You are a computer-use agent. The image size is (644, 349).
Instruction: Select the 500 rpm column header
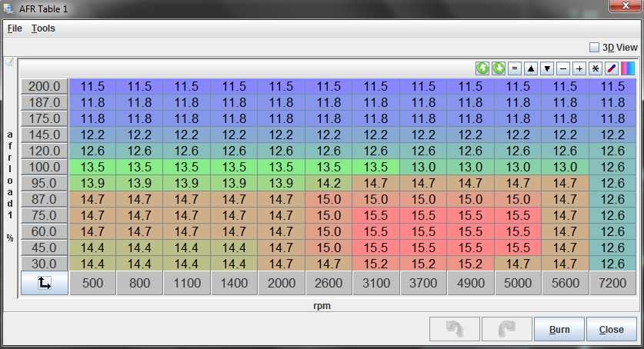[x=93, y=283]
